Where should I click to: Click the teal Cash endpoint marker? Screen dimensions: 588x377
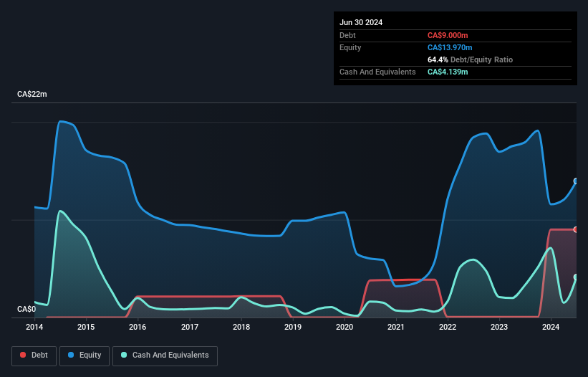pyautogui.click(x=576, y=277)
